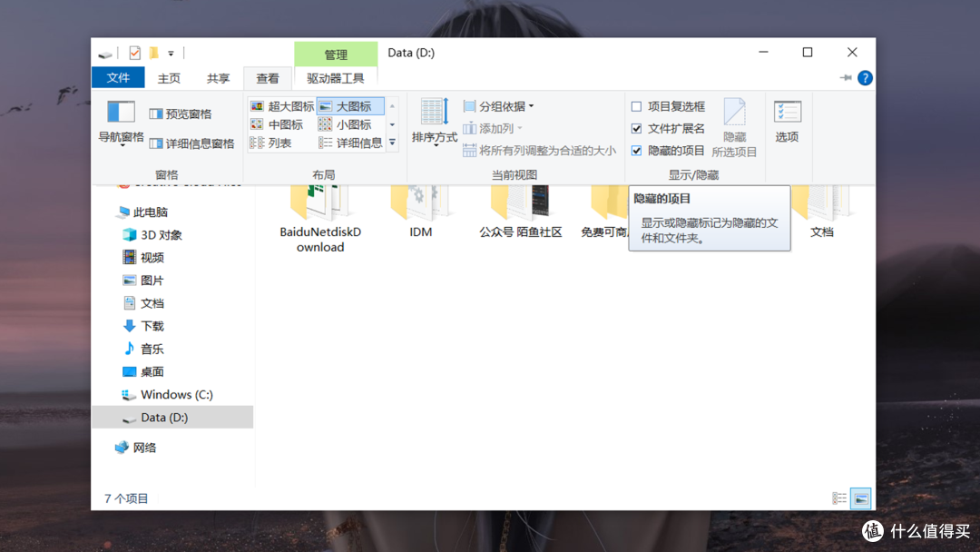Select Small icons (小图标) layout
Image resolution: width=980 pixels, height=552 pixels.
(x=345, y=124)
